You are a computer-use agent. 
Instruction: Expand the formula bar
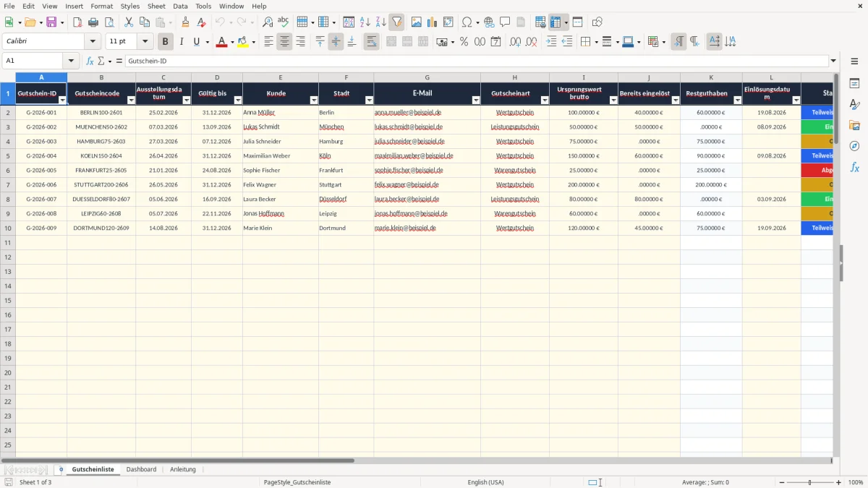833,61
